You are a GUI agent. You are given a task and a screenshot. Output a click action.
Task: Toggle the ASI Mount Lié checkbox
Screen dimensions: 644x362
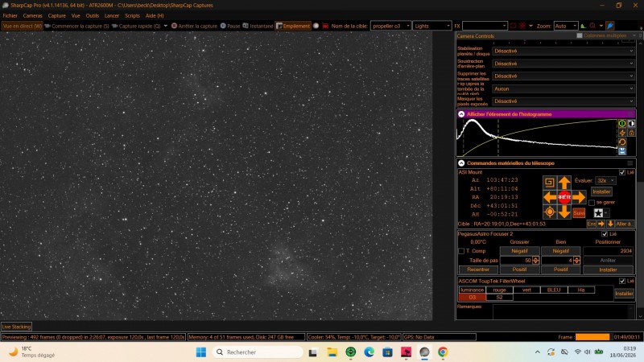tap(622, 172)
